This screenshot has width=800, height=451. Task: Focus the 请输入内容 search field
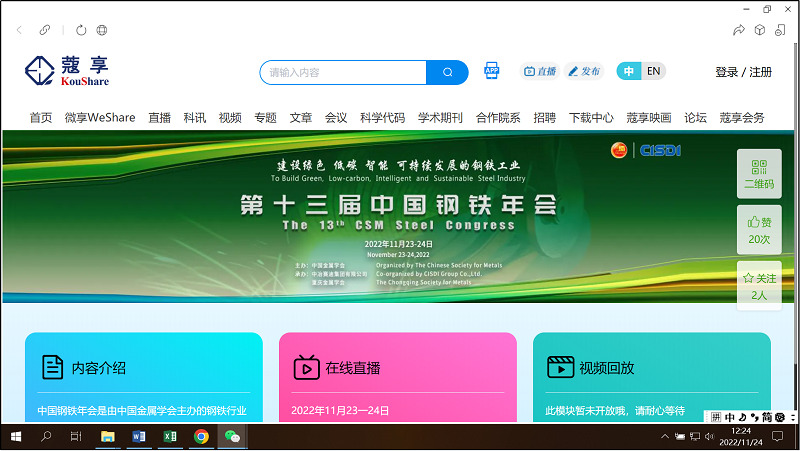pos(343,72)
